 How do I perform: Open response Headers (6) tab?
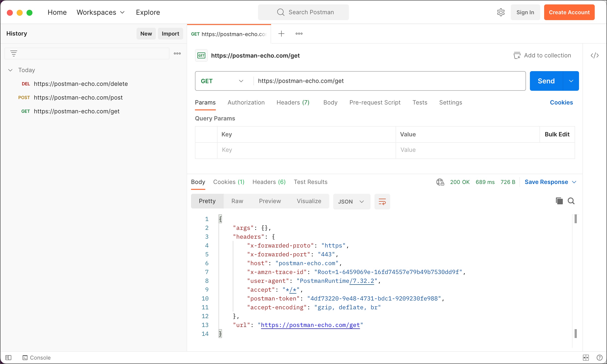[269, 182]
